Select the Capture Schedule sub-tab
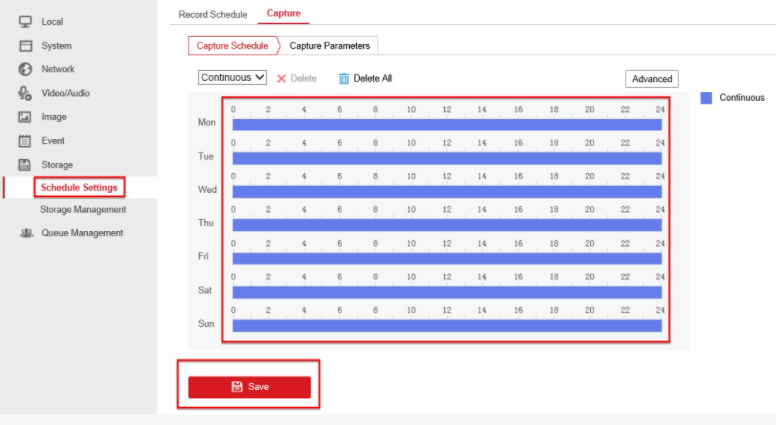The height and width of the screenshot is (425, 776). [232, 46]
